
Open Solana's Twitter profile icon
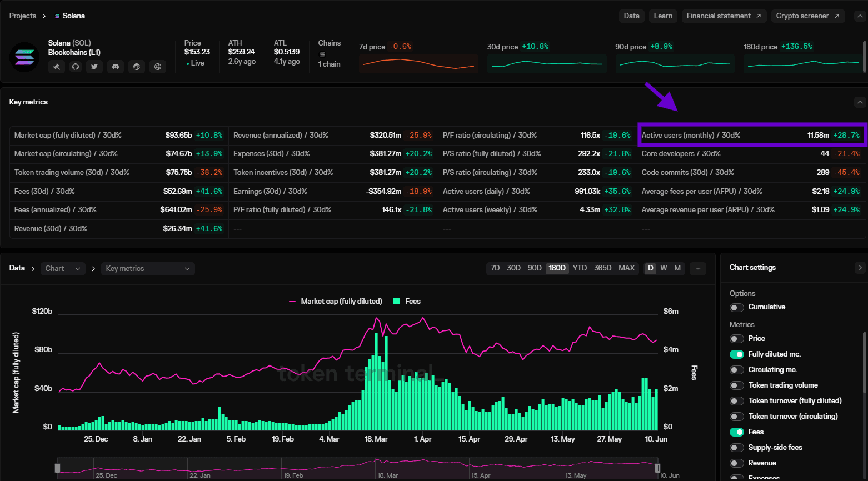click(94, 67)
